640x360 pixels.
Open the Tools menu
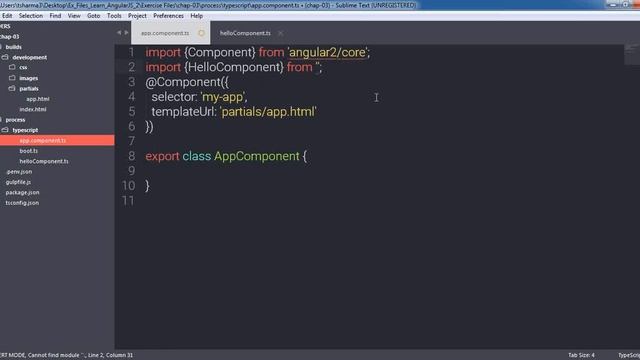[114, 16]
